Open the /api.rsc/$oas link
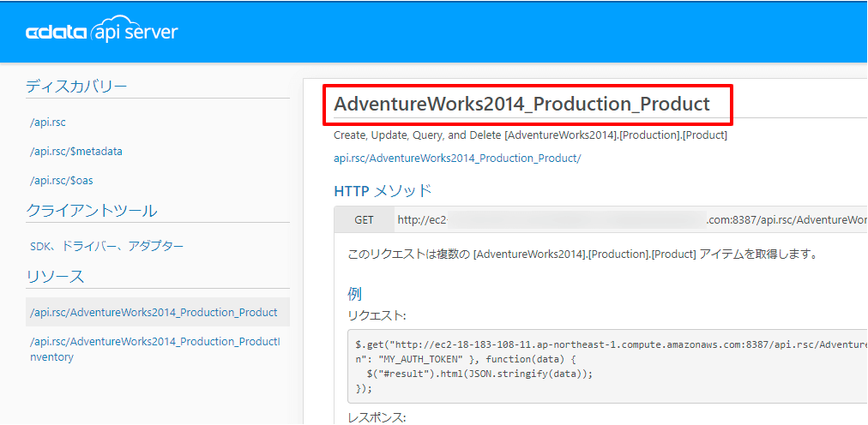The height and width of the screenshot is (425, 868). [x=62, y=181]
